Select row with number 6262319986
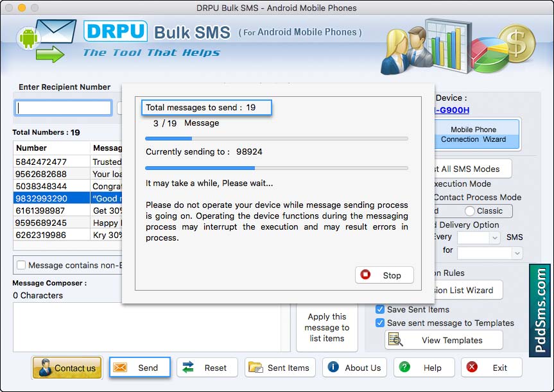 click(68, 234)
